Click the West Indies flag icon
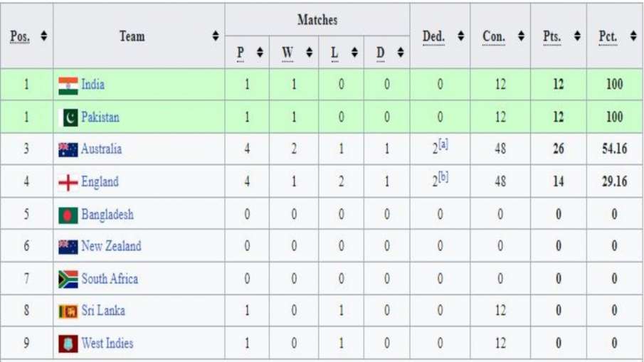Screen dimensions: 644x362 pos(68,344)
